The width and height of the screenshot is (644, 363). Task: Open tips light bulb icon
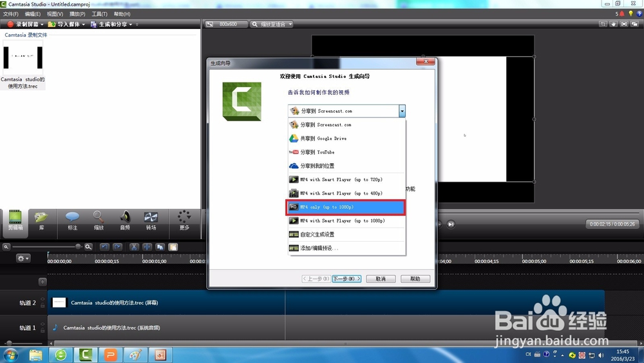coord(631,14)
